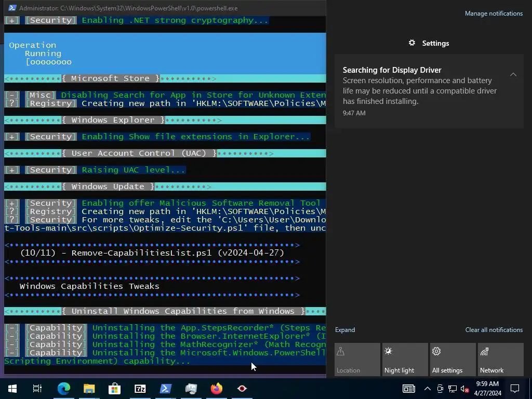Click "Enabling Show file extensions in Explorer..." line
This screenshot has height=399, width=532.
coord(196,137)
